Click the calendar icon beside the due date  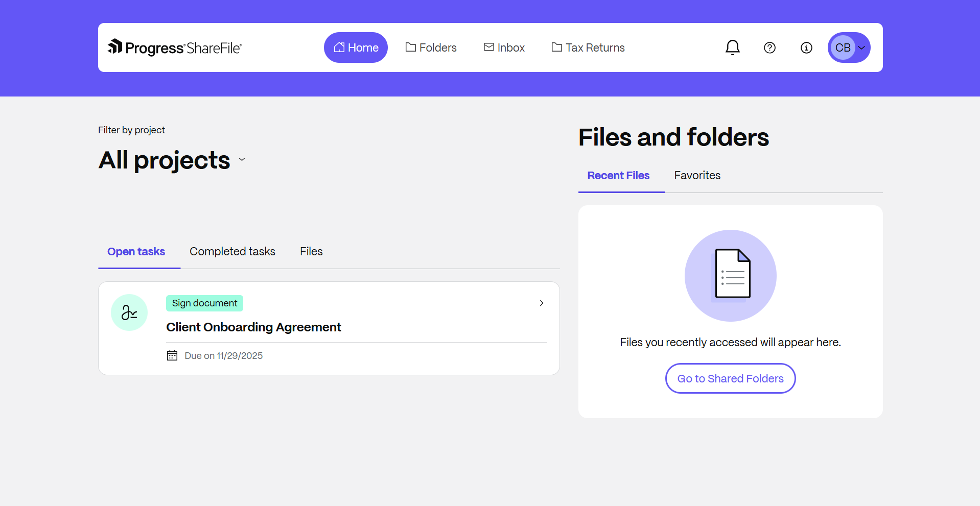pos(172,355)
